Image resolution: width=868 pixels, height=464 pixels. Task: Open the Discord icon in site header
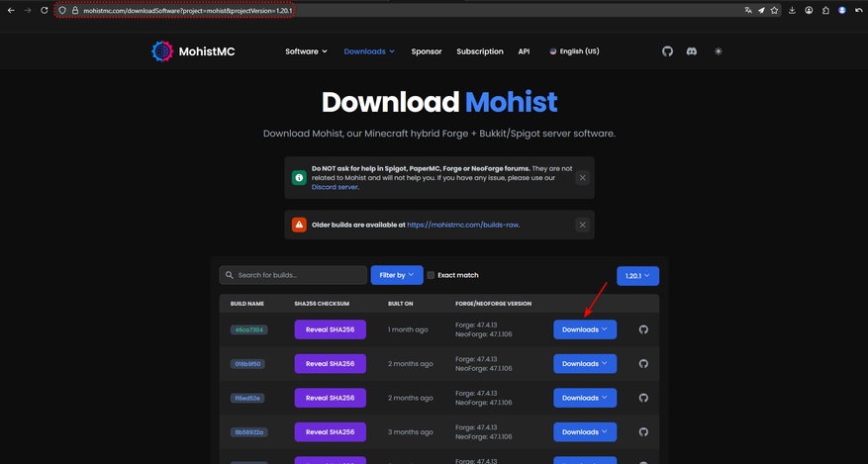692,51
